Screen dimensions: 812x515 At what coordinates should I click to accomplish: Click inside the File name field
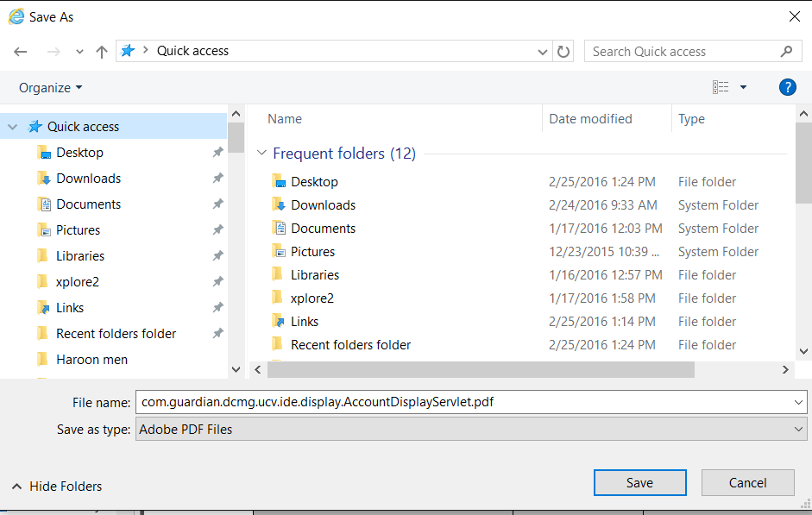coord(345,401)
